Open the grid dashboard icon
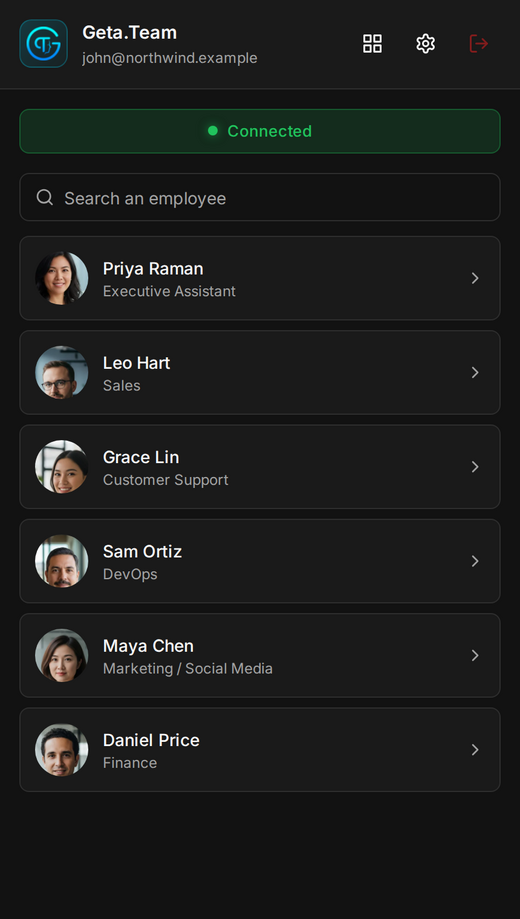The image size is (520, 919). pyautogui.click(x=372, y=43)
